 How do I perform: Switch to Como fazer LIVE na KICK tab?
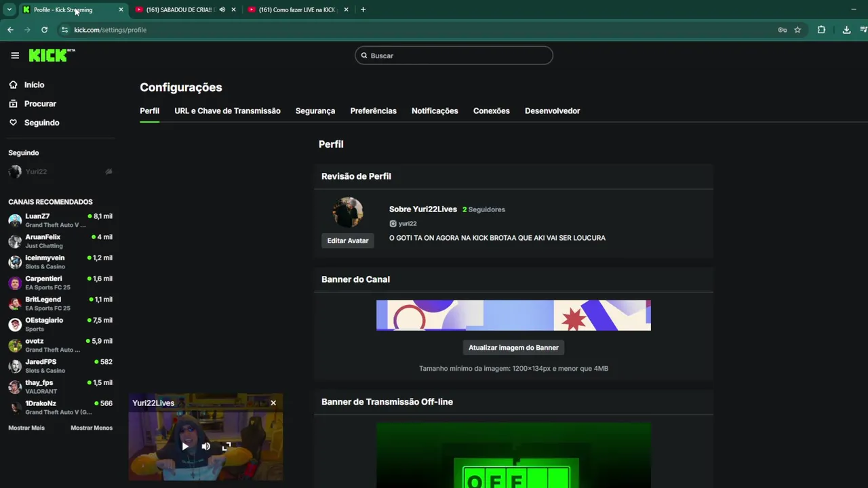pos(297,9)
